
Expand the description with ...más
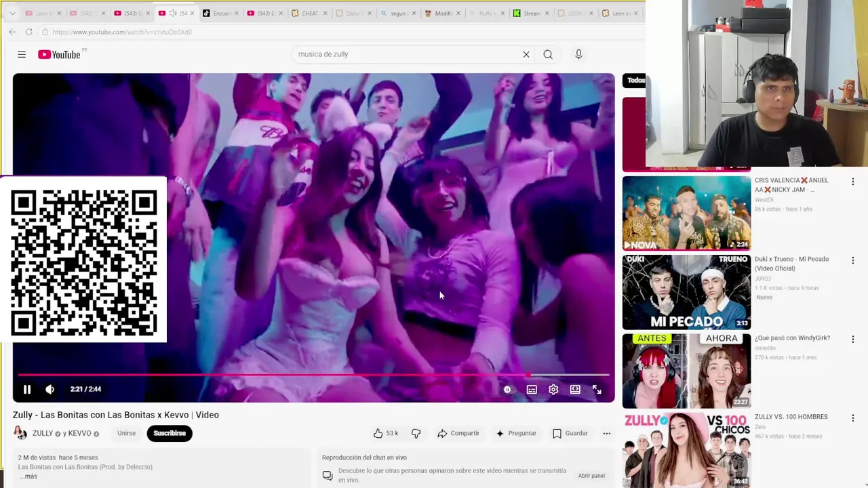click(x=28, y=476)
